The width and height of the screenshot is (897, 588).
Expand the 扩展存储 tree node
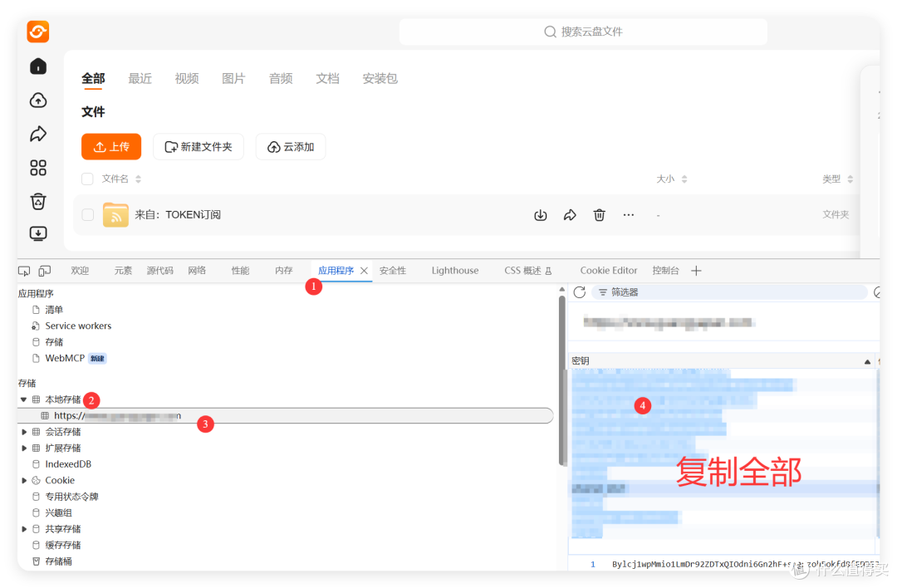(24, 448)
